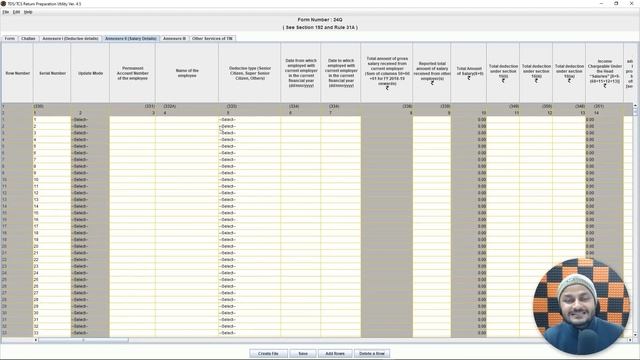Click employee name field for serial 20
This screenshot has width=640, height=360.
tap(187, 246)
